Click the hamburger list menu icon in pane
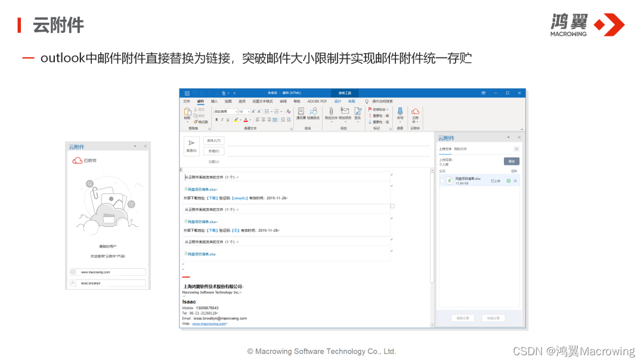Image resolution: width=644 pixels, height=363 pixels. click(x=516, y=149)
